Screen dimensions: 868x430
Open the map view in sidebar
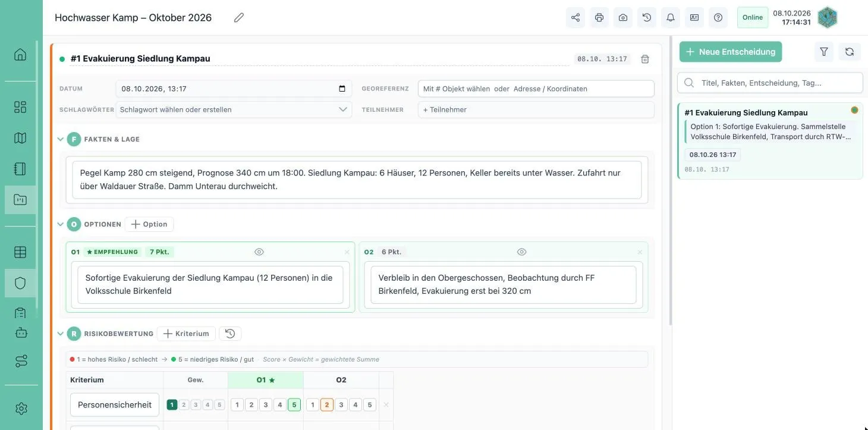tap(20, 138)
